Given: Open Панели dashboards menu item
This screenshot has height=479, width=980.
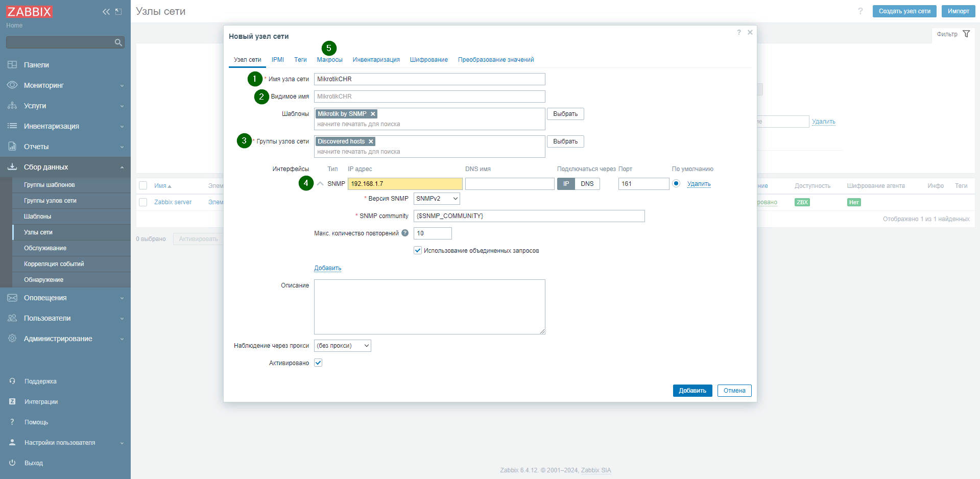Looking at the screenshot, I should pyautogui.click(x=36, y=65).
